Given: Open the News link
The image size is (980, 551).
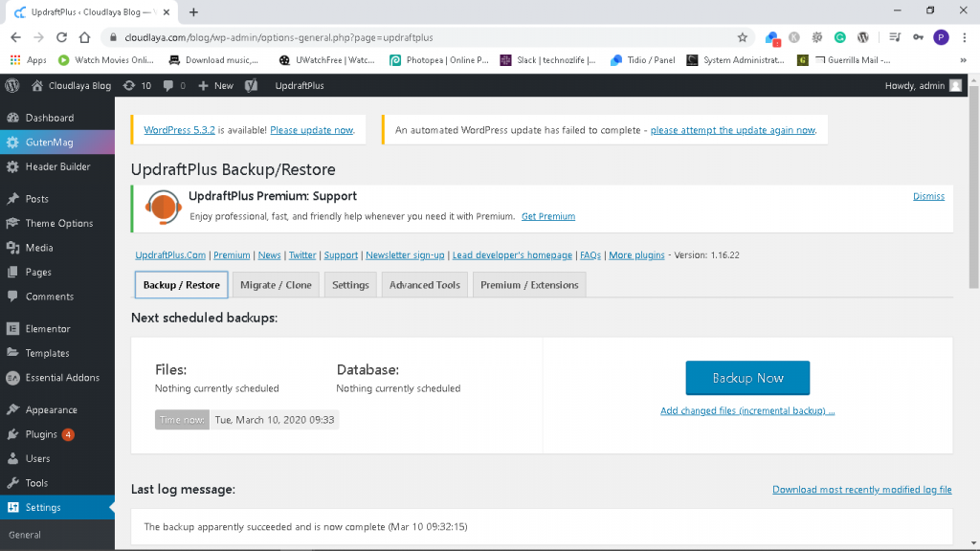Looking at the screenshot, I should tap(269, 254).
